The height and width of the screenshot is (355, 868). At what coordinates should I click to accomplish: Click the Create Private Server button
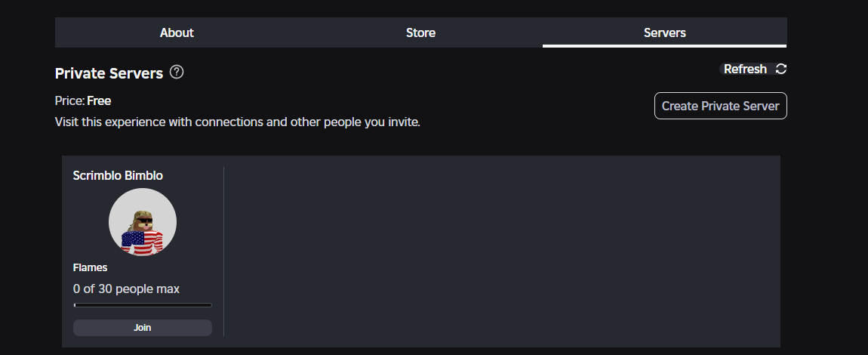[x=720, y=106]
